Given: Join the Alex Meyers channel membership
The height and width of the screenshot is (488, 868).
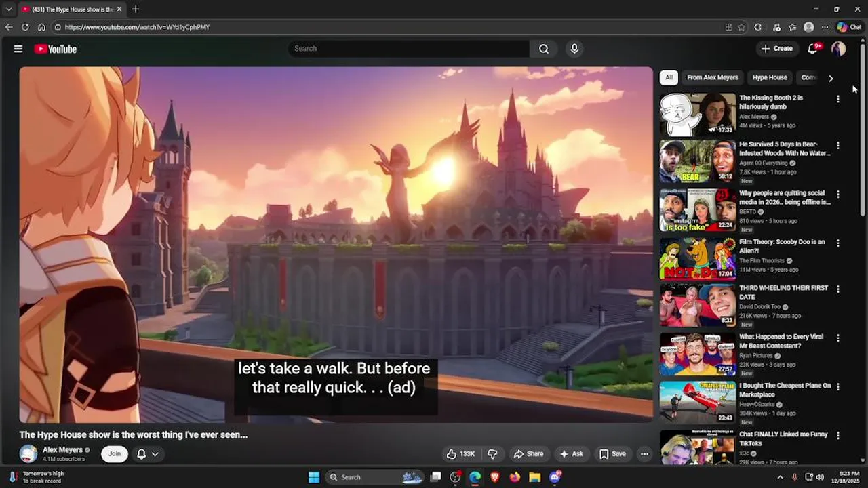Looking at the screenshot, I should point(115,454).
